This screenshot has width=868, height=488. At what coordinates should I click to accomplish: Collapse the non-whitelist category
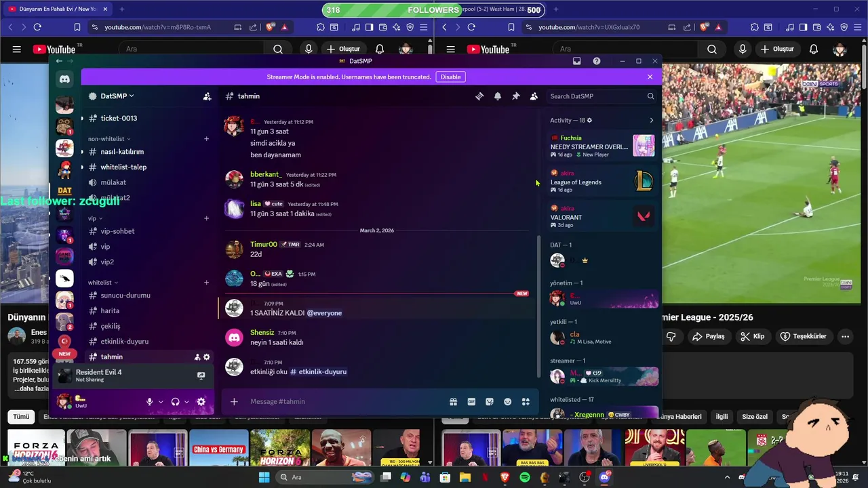(x=108, y=139)
